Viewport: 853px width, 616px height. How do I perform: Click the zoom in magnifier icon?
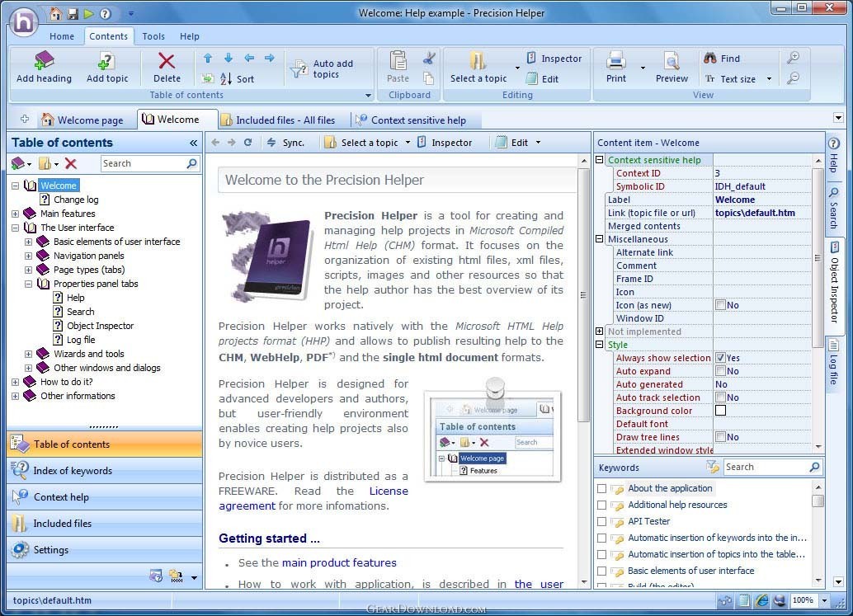(794, 58)
